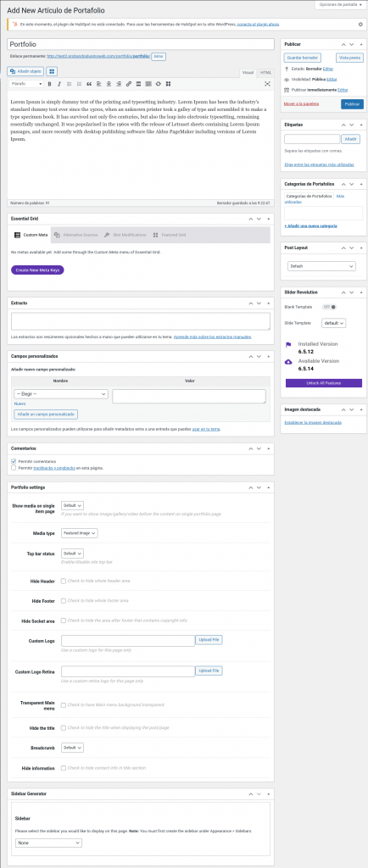368x868 pixels.
Task: Toggle bold formatting in editor toolbar
Action: pyautogui.click(x=49, y=84)
